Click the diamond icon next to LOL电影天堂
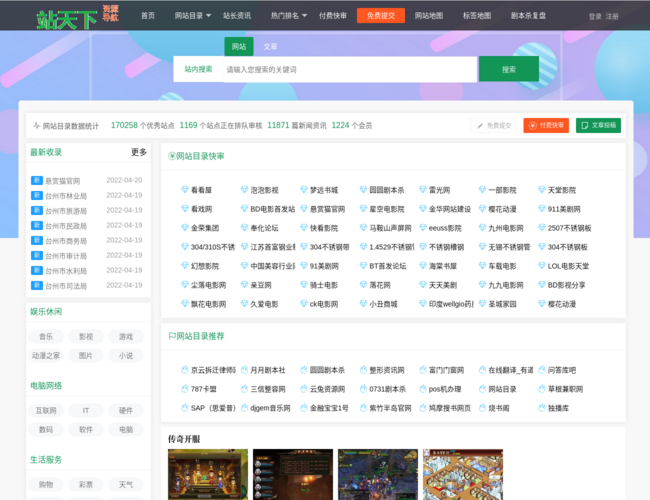 (x=542, y=265)
